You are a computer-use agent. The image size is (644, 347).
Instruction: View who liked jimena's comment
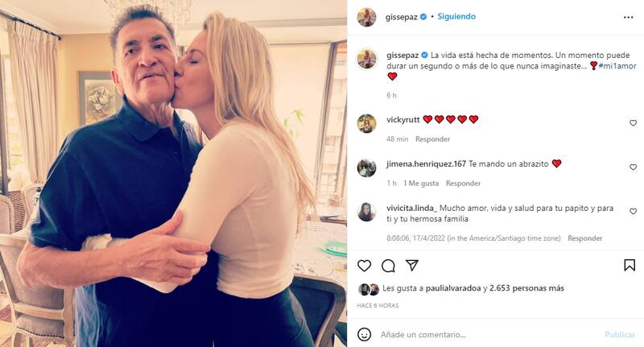[421, 184]
